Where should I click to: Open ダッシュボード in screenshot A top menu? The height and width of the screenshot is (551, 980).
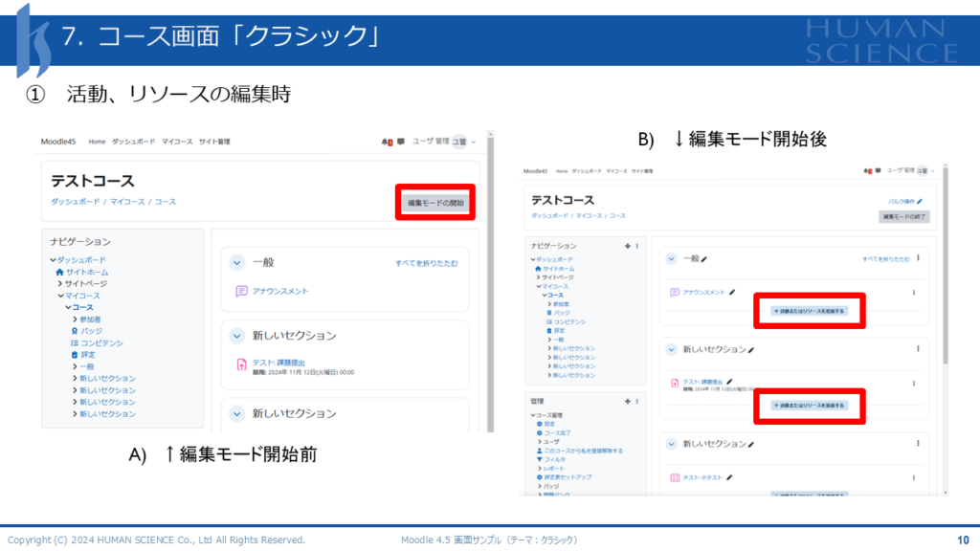[x=133, y=142]
